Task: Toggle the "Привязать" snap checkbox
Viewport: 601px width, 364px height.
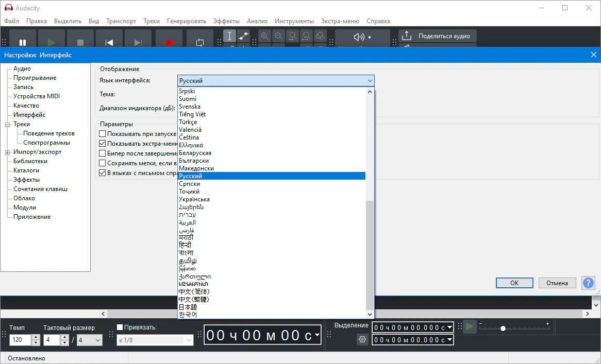Action: [x=120, y=327]
